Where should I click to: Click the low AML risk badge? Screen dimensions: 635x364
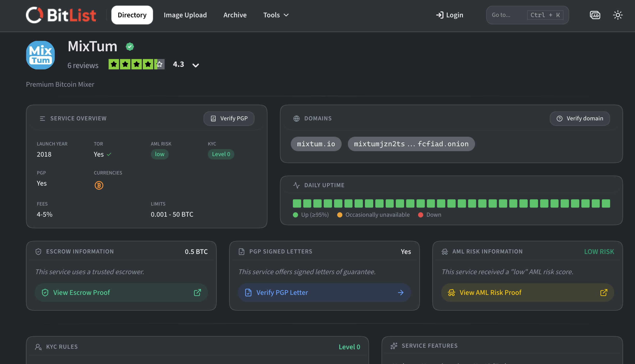[x=160, y=154]
